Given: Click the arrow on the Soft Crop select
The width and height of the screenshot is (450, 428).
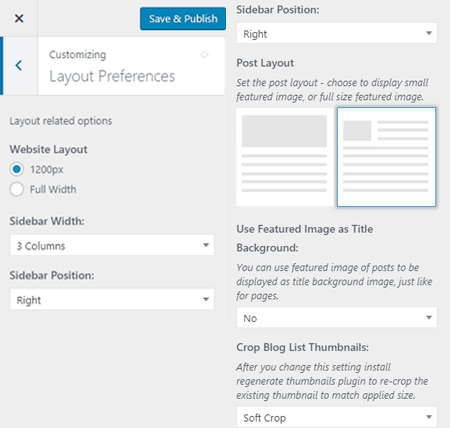Looking at the screenshot, I should coord(429,417).
